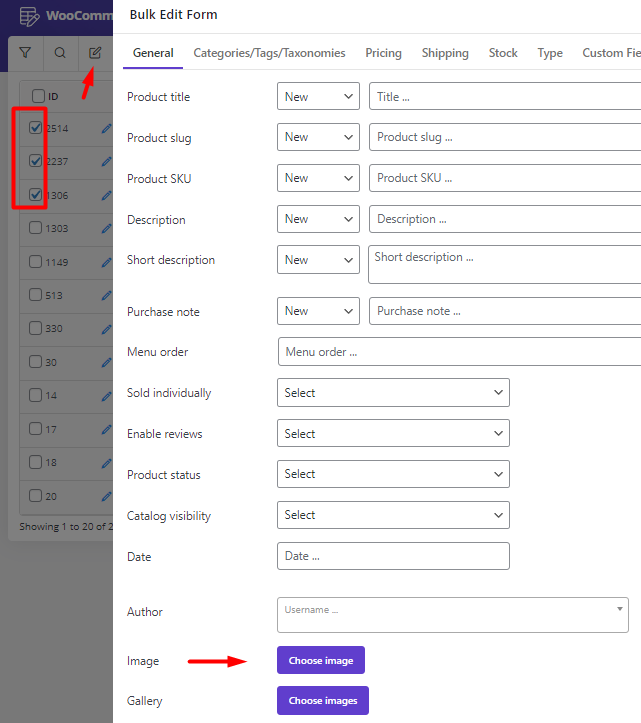The image size is (641, 723).
Task: Switch to the Pricing tab
Action: click(x=383, y=53)
